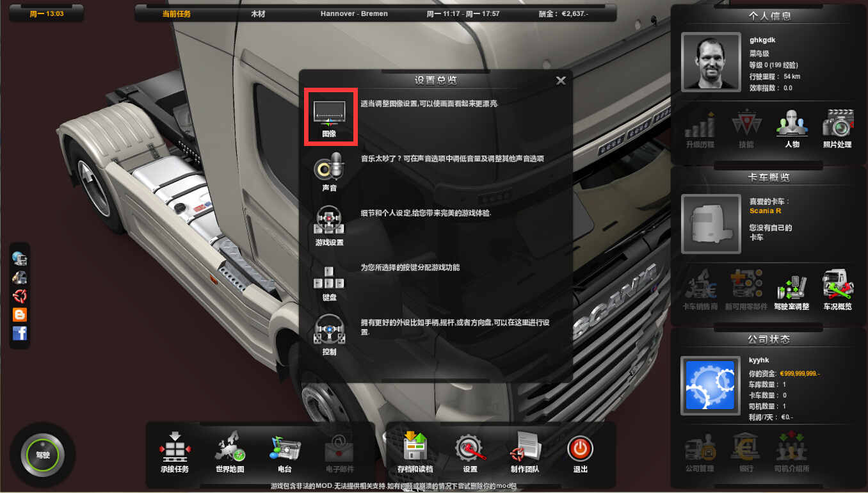Click the 为您所选择的按键分配游戏功能 description
This screenshot has width=868, height=493.
(410, 267)
